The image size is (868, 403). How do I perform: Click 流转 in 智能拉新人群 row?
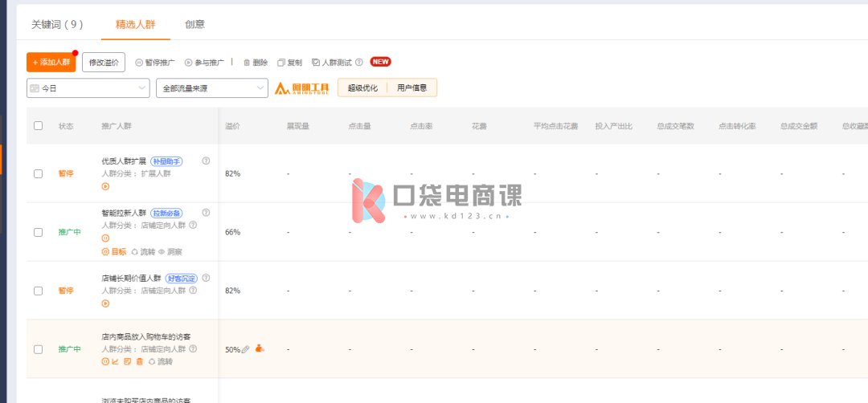pyautogui.click(x=143, y=251)
